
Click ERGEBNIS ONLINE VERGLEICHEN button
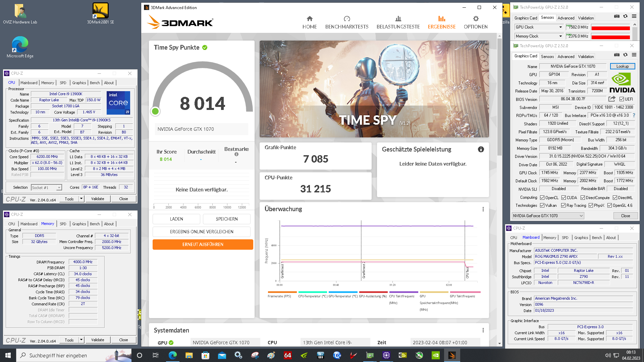point(202,232)
